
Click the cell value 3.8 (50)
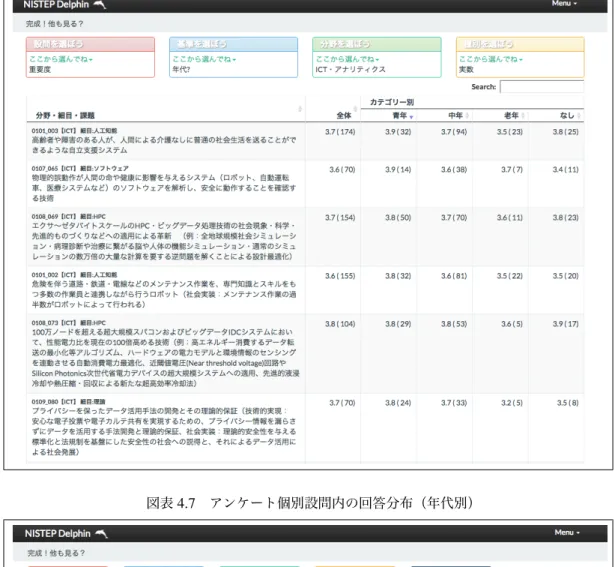(398, 218)
